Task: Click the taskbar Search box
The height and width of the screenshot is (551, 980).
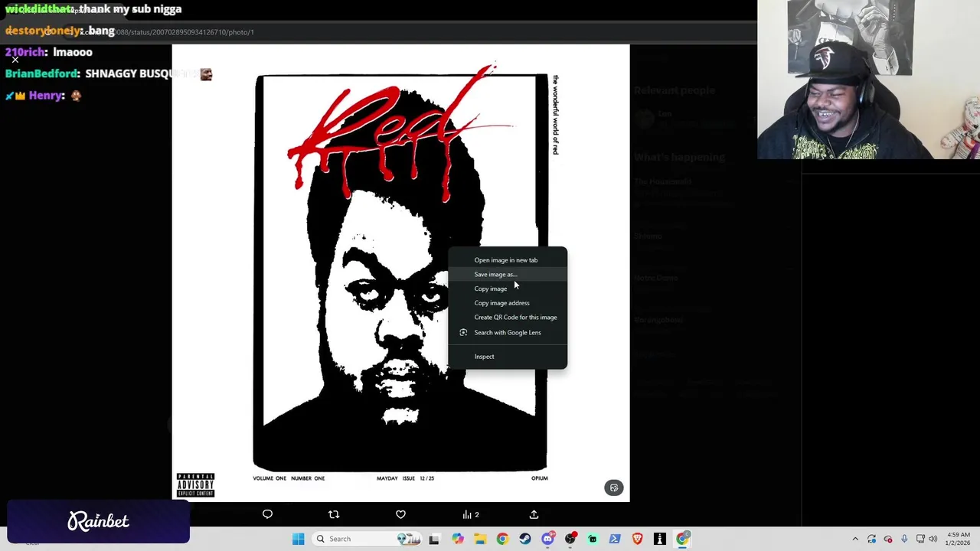Action: pyautogui.click(x=366, y=539)
